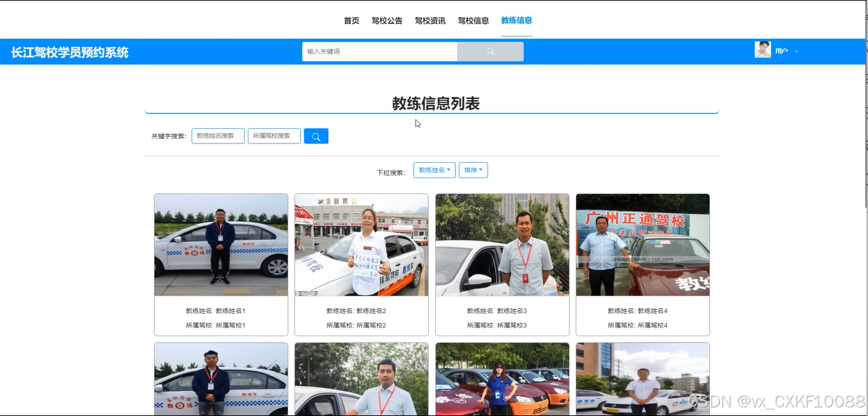Open second-row photo of man beside white car
868x416 pixels.
[x=221, y=379]
